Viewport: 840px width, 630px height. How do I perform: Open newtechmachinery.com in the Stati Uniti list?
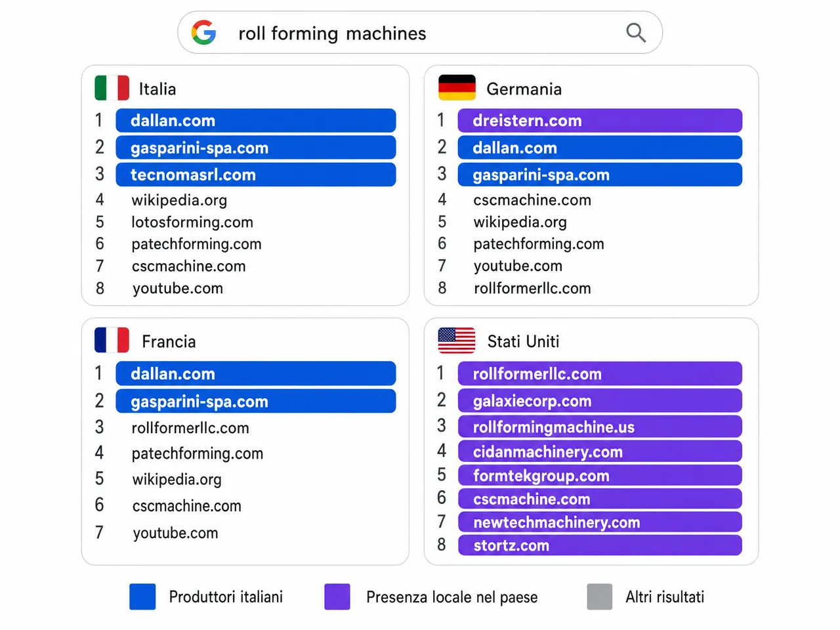click(x=600, y=522)
